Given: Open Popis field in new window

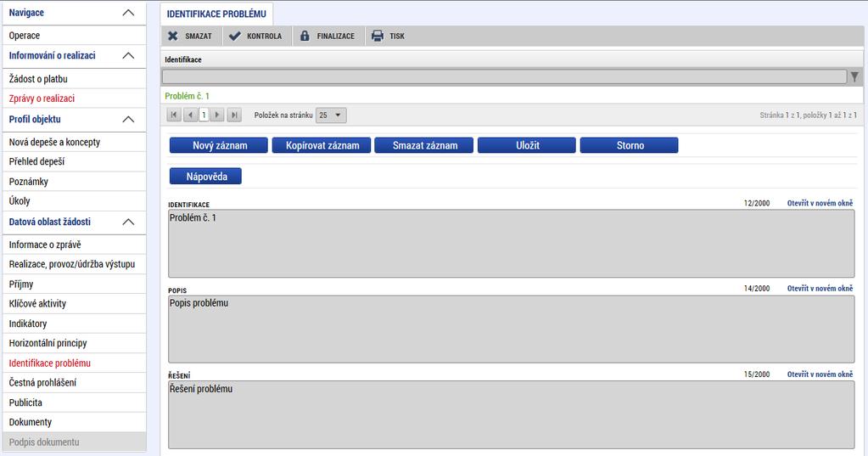Looking at the screenshot, I should pos(820,289).
